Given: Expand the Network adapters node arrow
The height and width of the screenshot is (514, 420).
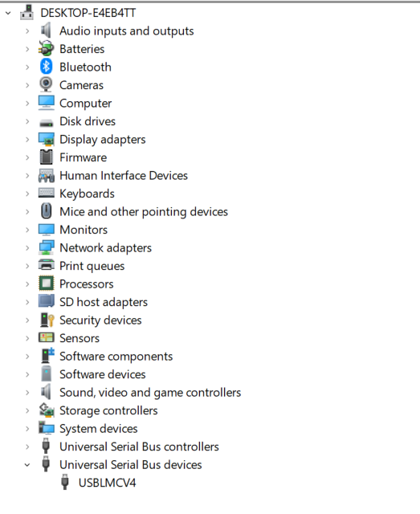Looking at the screenshot, I should pos(27,248).
